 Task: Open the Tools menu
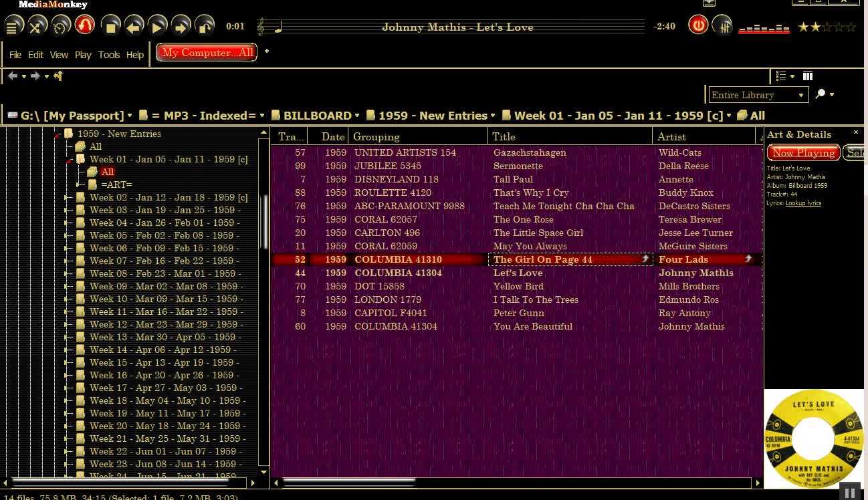click(109, 55)
